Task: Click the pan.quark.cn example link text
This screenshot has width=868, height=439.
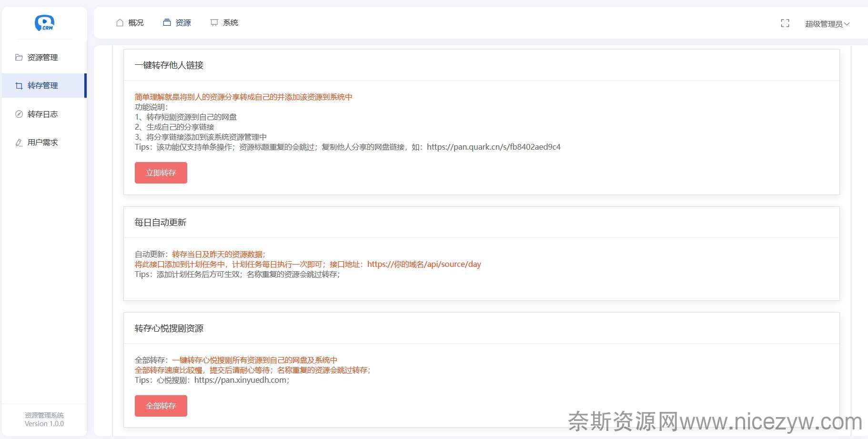Action: tap(493, 147)
